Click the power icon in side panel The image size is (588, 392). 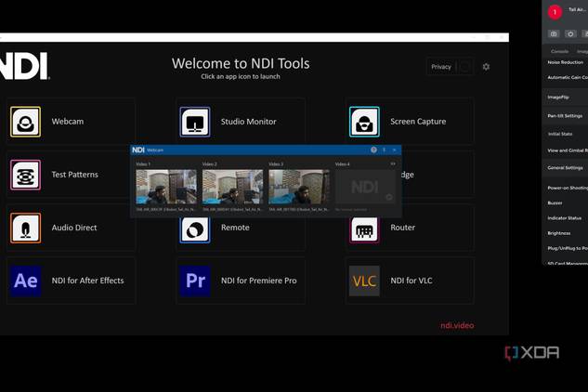570,33
